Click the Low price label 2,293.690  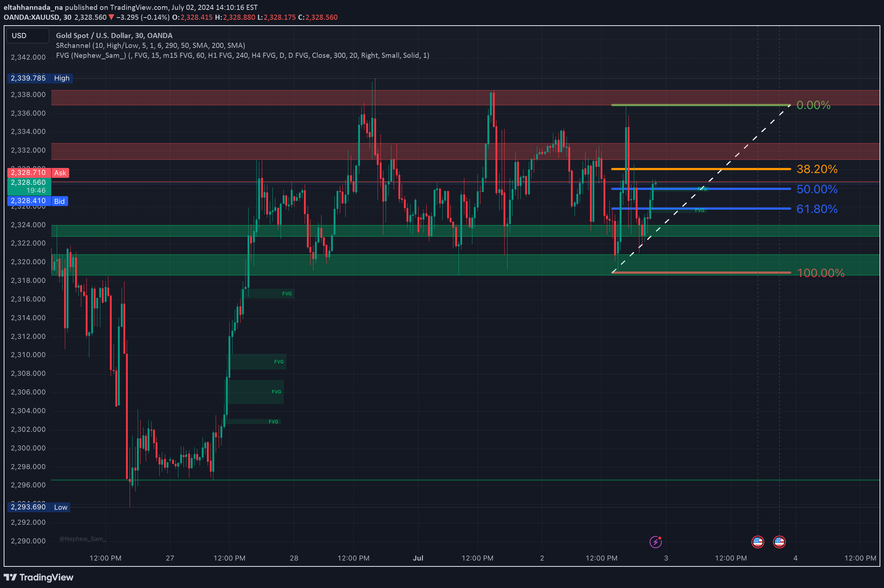pyautogui.click(x=39, y=508)
